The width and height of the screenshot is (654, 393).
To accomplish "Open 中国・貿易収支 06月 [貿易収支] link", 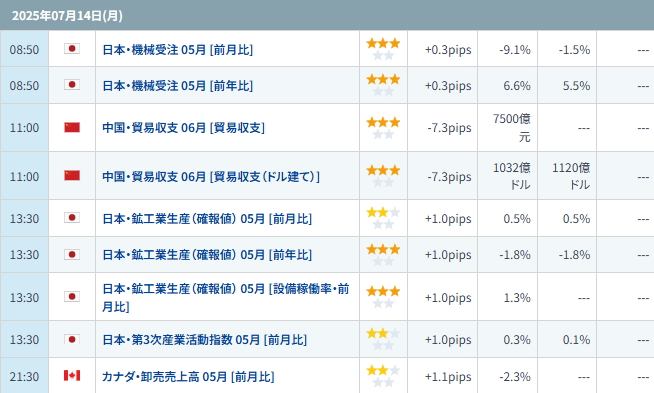I will tap(184, 128).
